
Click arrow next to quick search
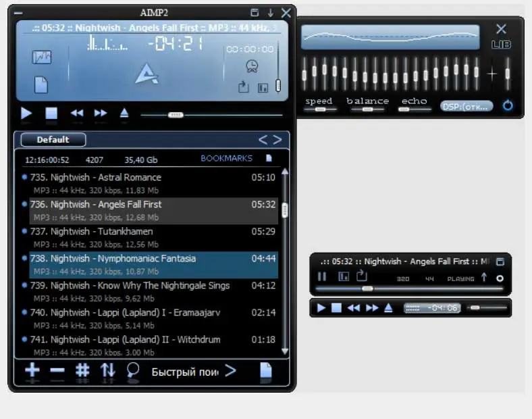230,370
